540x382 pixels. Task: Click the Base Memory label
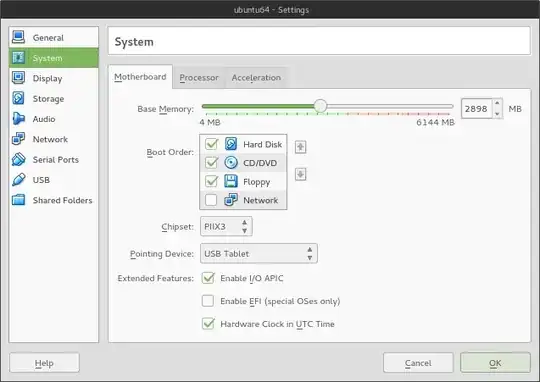coord(166,109)
